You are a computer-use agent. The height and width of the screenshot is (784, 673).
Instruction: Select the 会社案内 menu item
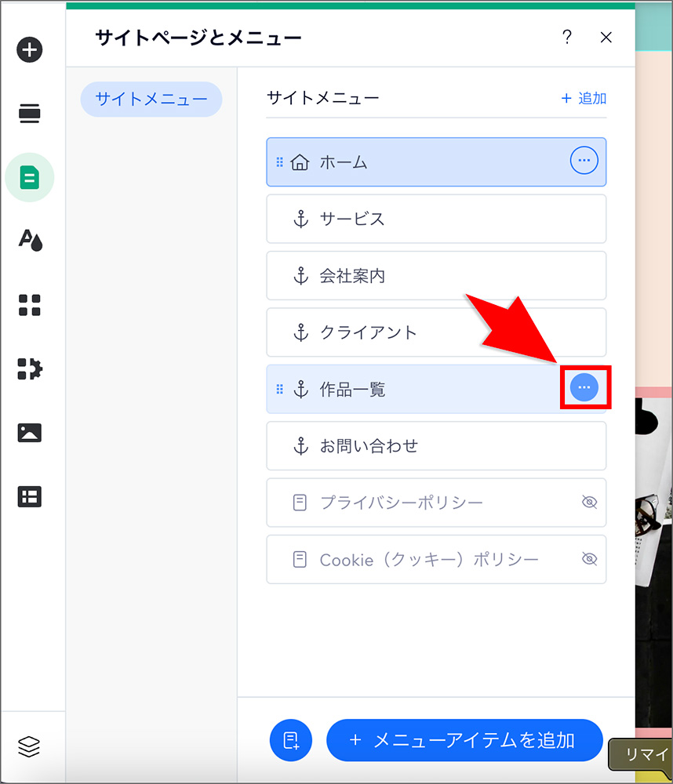(436, 275)
